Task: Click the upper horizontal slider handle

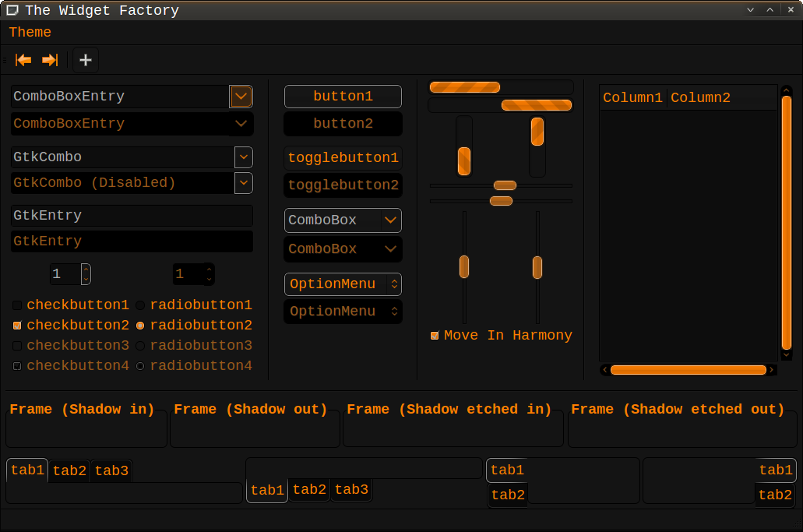Action: [505, 185]
